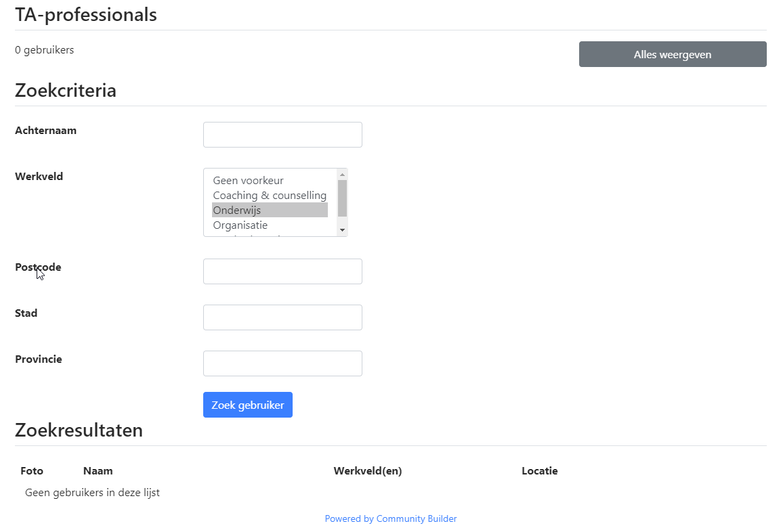Click into the Provincie text field

(282, 363)
